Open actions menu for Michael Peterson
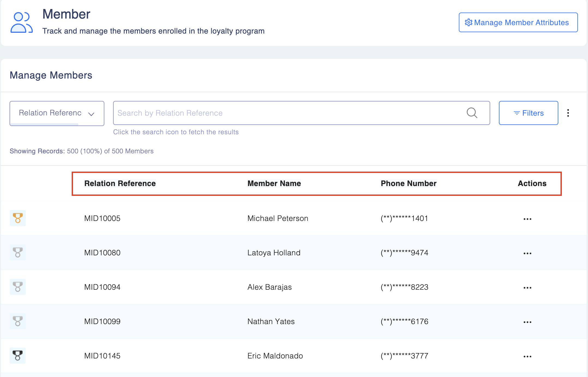This screenshot has width=588, height=377. pyautogui.click(x=527, y=219)
